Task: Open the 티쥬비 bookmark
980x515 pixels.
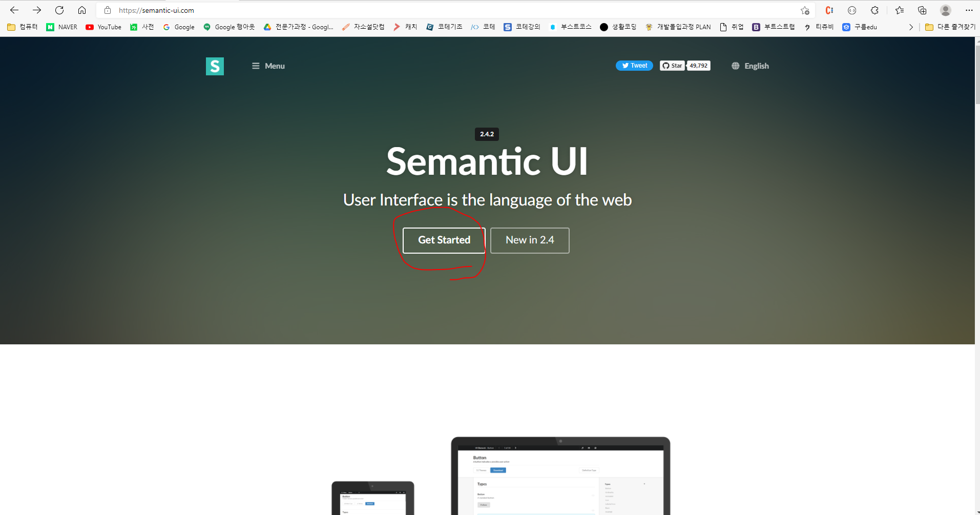Action: pos(819,27)
